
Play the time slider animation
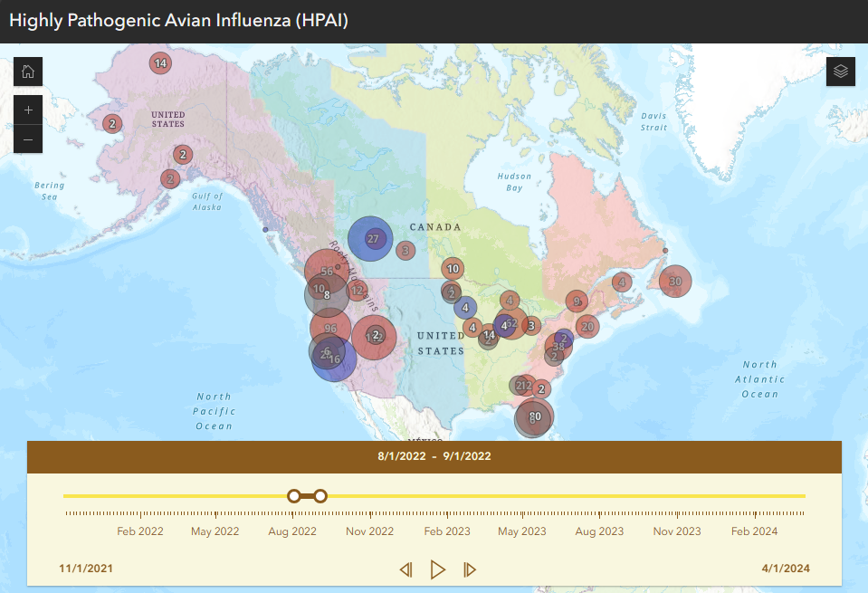438,569
